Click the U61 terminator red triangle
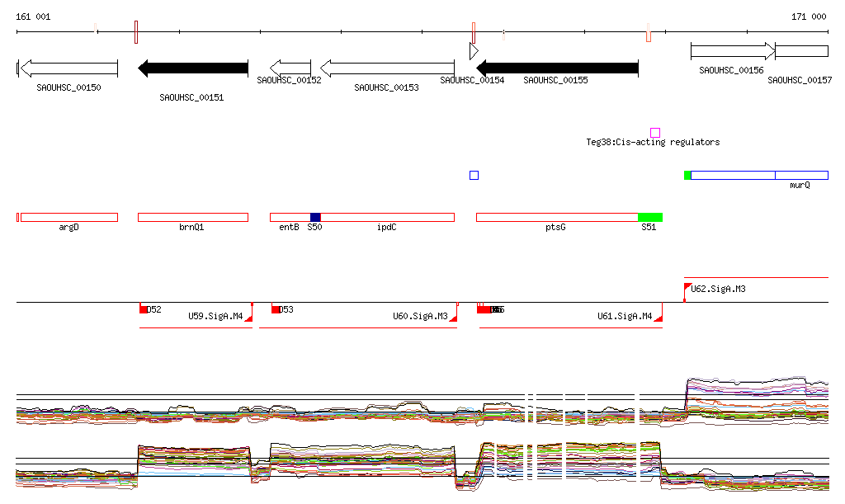Screen dimensions: 845x504 (659, 318)
